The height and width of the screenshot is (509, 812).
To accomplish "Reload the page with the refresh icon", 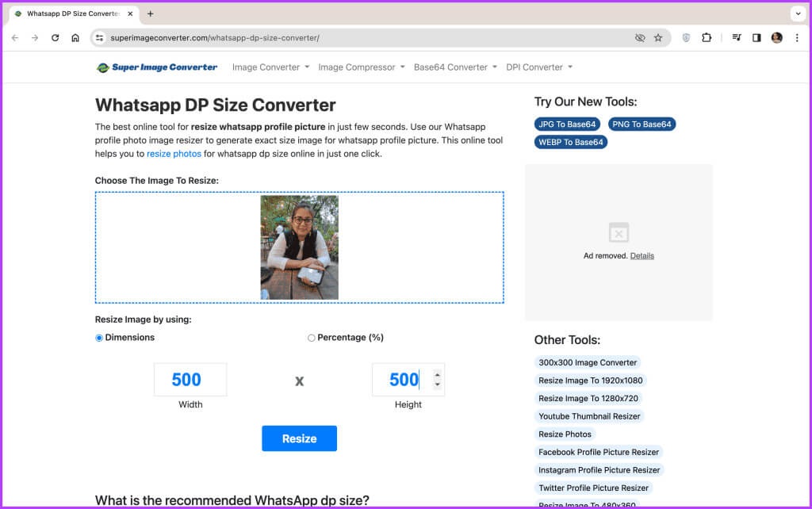I will click(x=55, y=38).
